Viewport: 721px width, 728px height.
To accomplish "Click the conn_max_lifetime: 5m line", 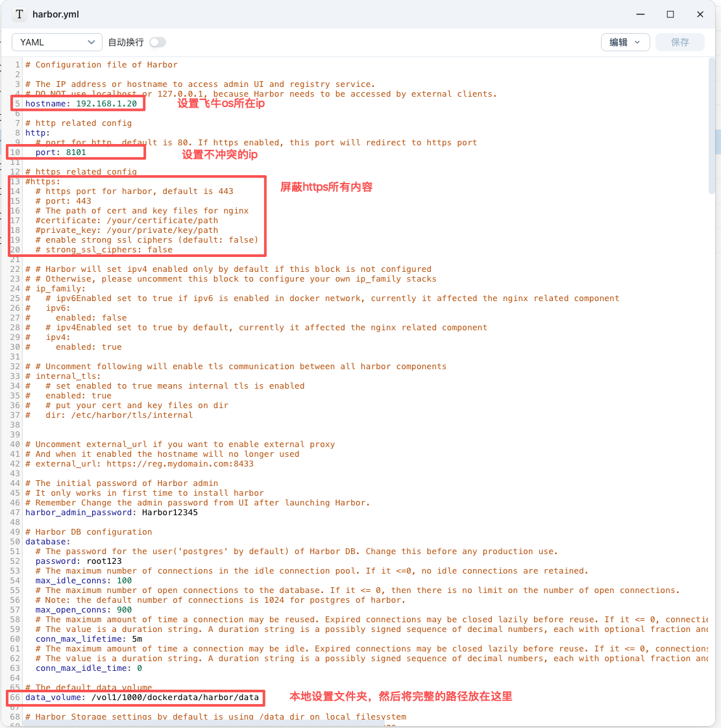I will click(x=89, y=639).
